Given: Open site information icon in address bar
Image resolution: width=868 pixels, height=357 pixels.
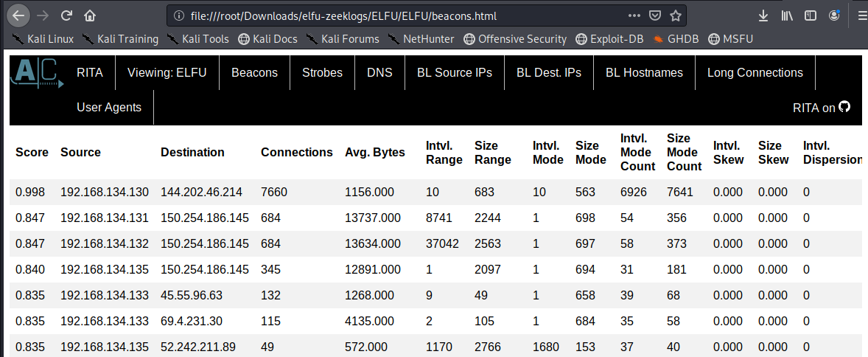Looking at the screenshot, I should (179, 16).
